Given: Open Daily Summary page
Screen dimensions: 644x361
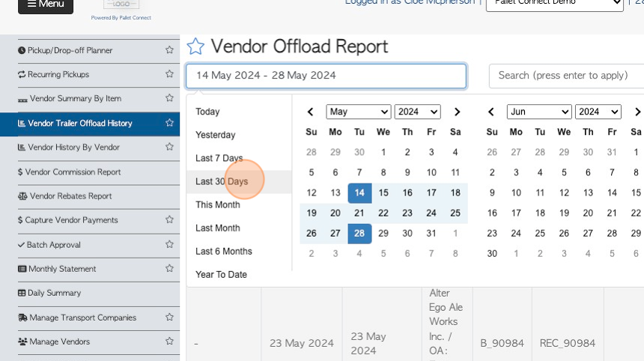Looking at the screenshot, I should point(54,293).
